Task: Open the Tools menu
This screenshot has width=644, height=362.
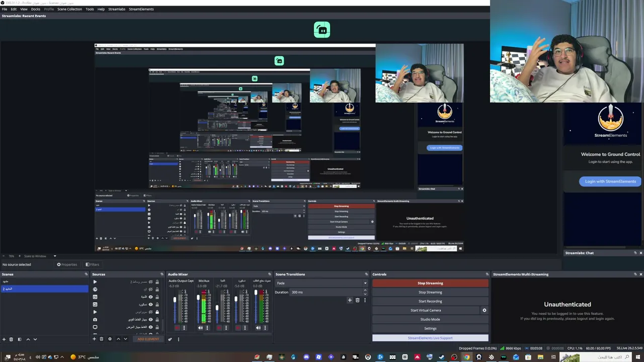Action: [x=90, y=9]
